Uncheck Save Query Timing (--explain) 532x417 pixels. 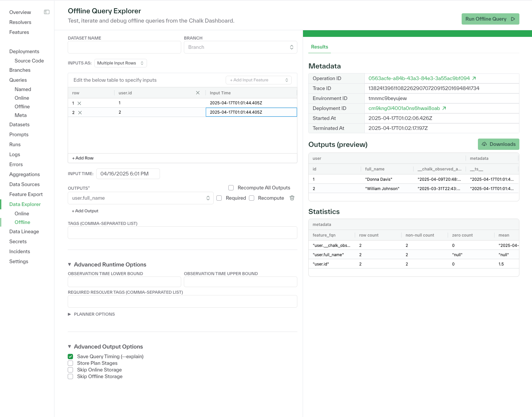click(x=70, y=356)
